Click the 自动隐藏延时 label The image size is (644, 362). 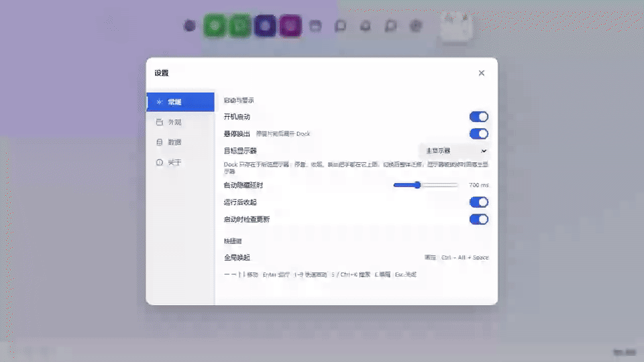click(243, 185)
